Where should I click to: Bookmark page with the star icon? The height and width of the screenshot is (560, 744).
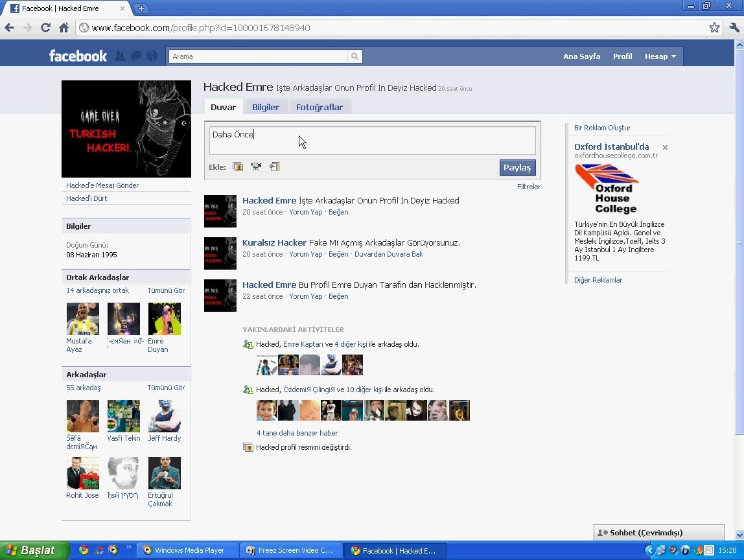click(714, 27)
